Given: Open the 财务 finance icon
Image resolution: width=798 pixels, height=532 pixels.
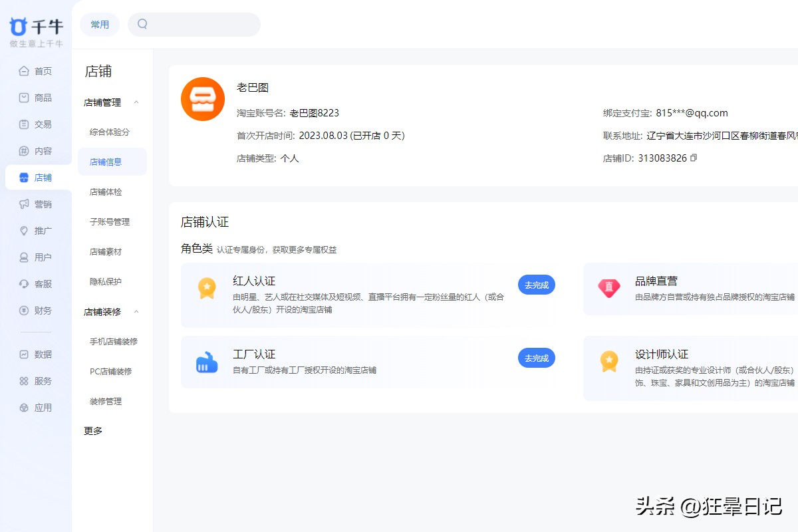Looking at the screenshot, I should [25, 311].
